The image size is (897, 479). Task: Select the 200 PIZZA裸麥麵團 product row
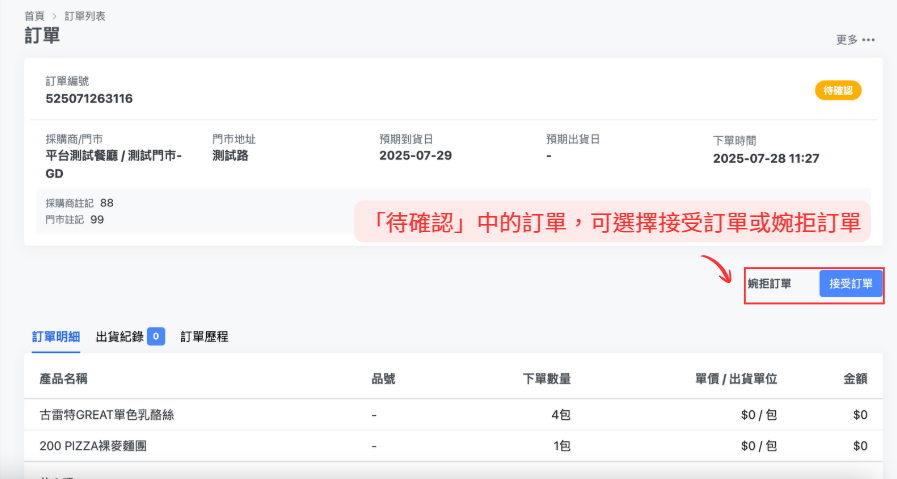tap(453, 446)
